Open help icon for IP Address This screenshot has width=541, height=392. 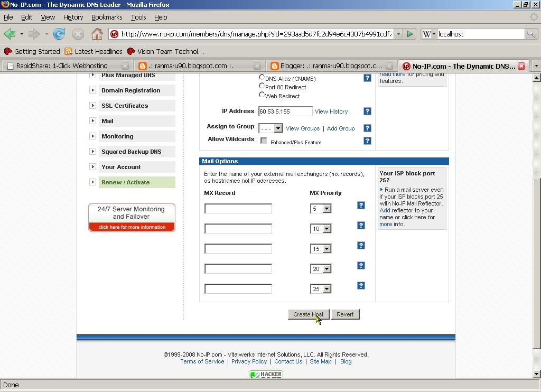367,111
